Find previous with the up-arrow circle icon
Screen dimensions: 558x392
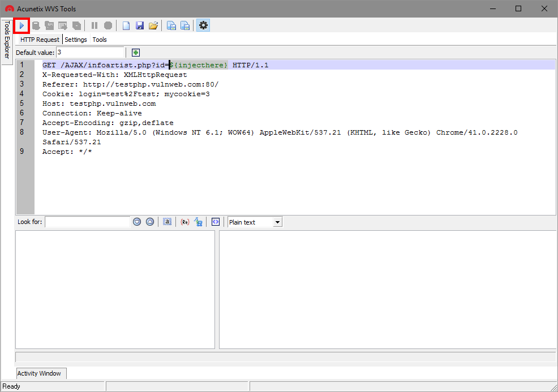[x=150, y=222]
